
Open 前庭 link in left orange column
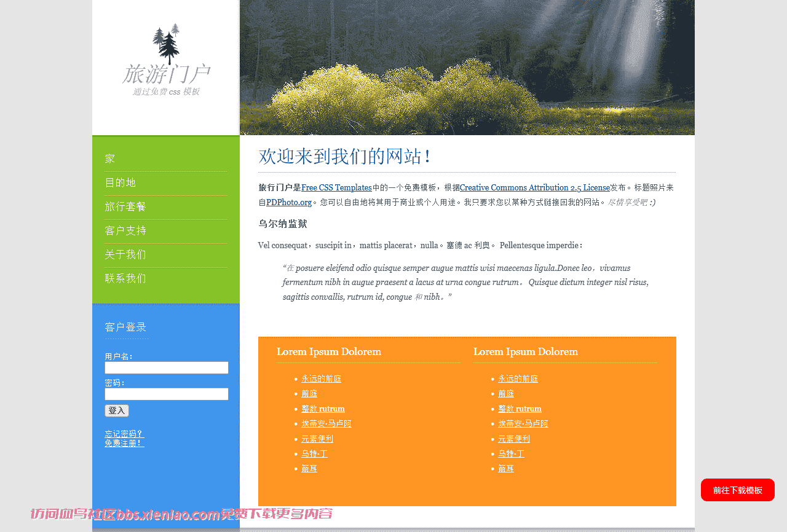[309, 394]
